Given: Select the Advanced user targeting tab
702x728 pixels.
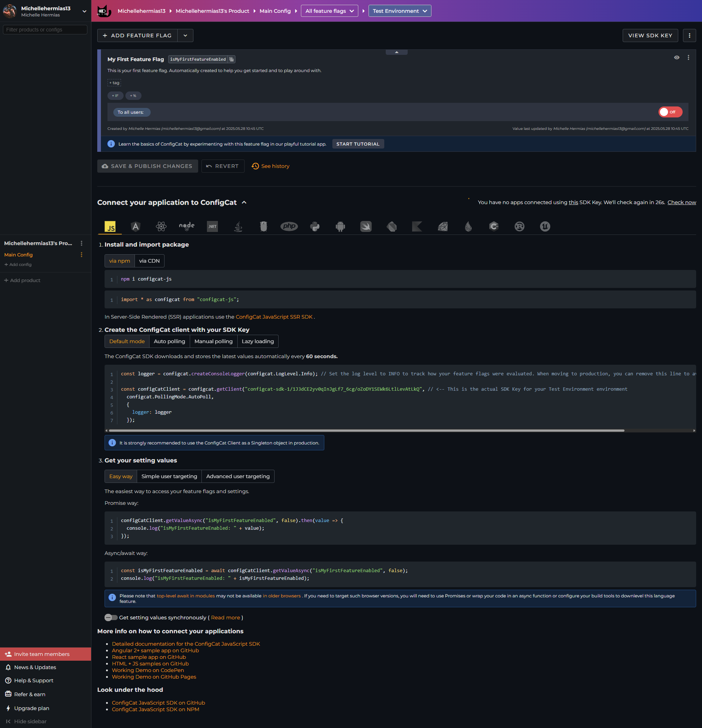Looking at the screenshot, I should [238, 476].
